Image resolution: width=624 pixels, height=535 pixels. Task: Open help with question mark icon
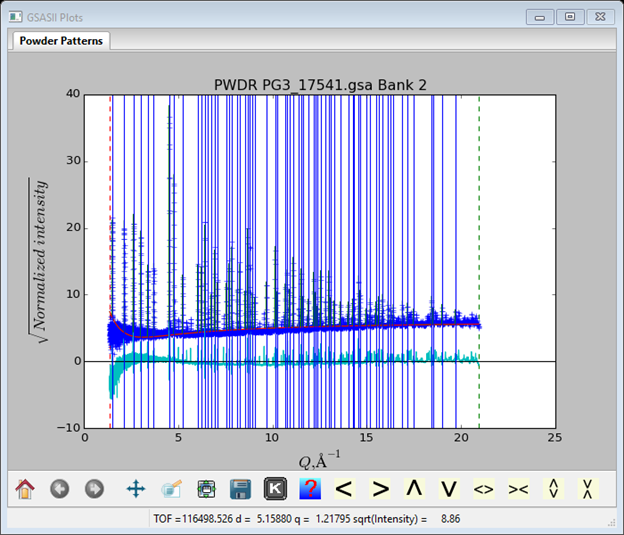310,489
